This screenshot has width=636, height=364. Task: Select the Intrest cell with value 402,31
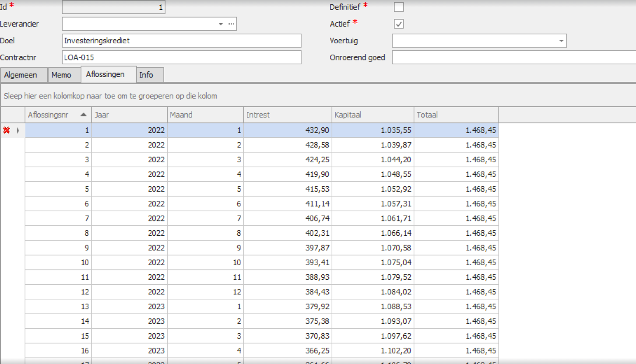tap(287, 233)
